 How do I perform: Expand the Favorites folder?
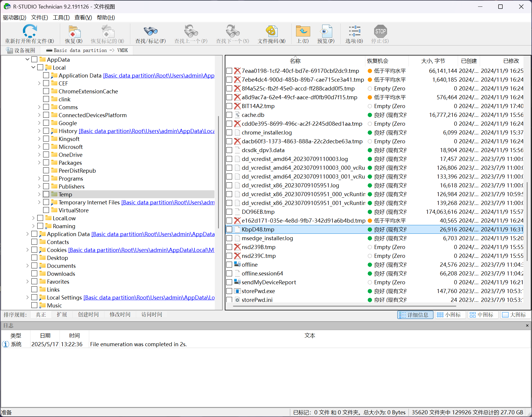[28, 281]
